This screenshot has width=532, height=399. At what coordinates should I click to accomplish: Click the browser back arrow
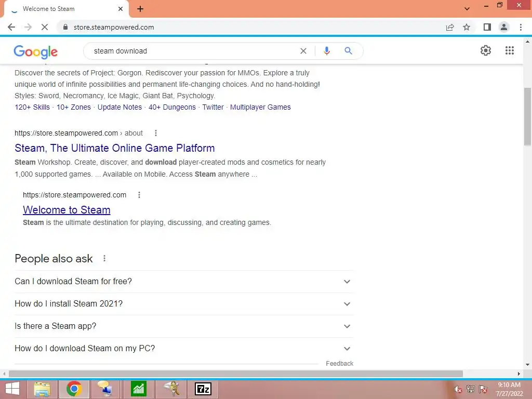(11, 27)
